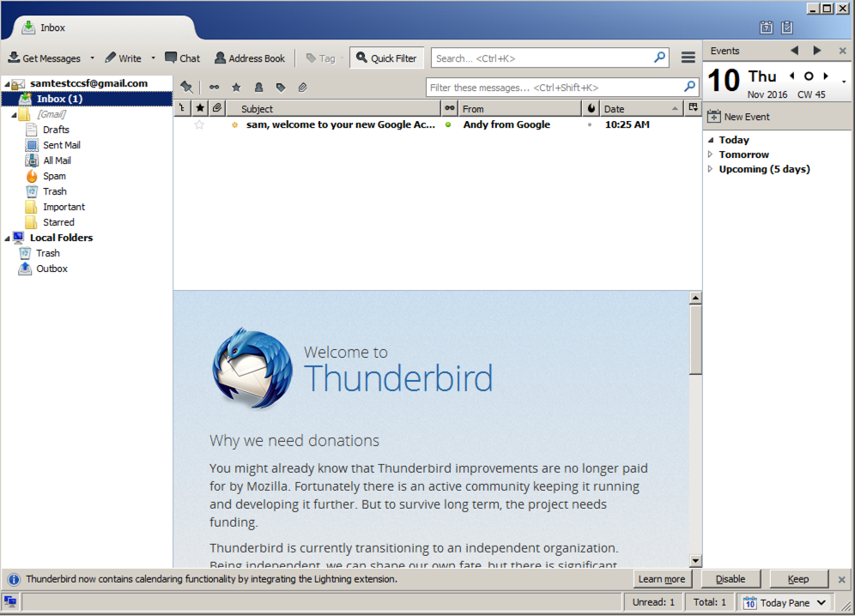Show previous events pane view
Viewport: 855px width, 616px height.
click(x=794, y=51)
